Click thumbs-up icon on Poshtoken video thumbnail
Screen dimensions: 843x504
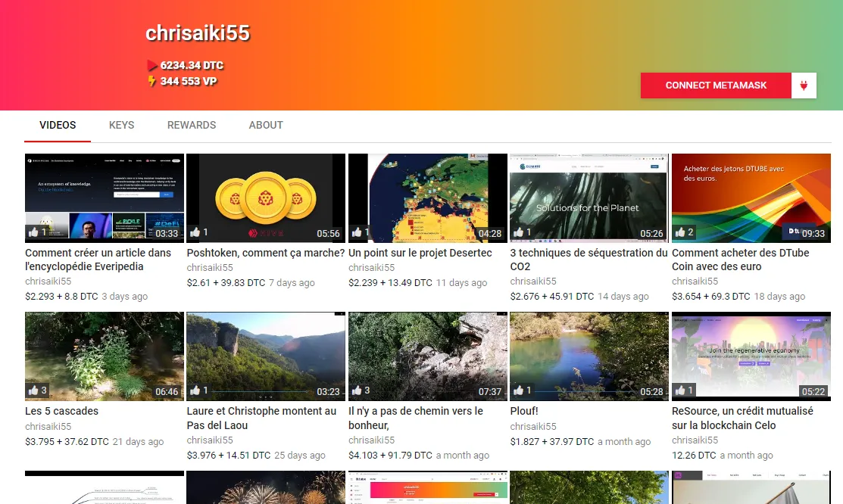195,232
